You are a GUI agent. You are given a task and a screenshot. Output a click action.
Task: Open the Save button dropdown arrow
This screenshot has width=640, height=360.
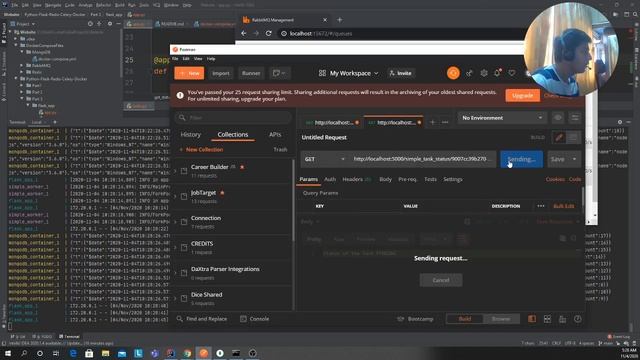pyautogui.click(x=574, y=159)
